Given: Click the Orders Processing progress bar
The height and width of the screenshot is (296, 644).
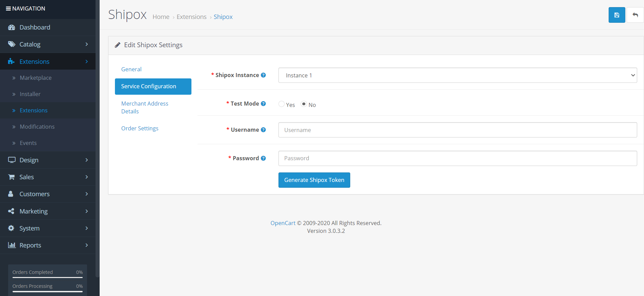Looking at the screenshot, I should [x=48, y=291].
